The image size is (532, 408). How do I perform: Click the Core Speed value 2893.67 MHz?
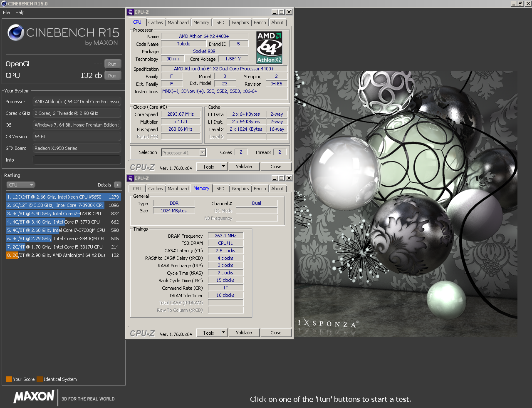tap(181, 114)
